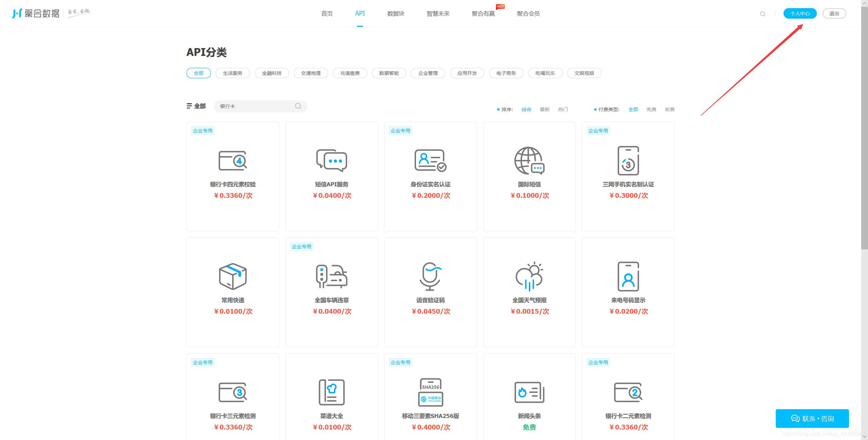Open the SMS API service chat-bubble icon

point(332,161)
